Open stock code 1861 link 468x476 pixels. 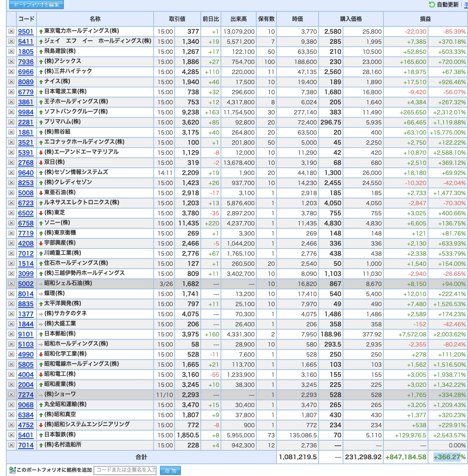click(x=26, y=132)
